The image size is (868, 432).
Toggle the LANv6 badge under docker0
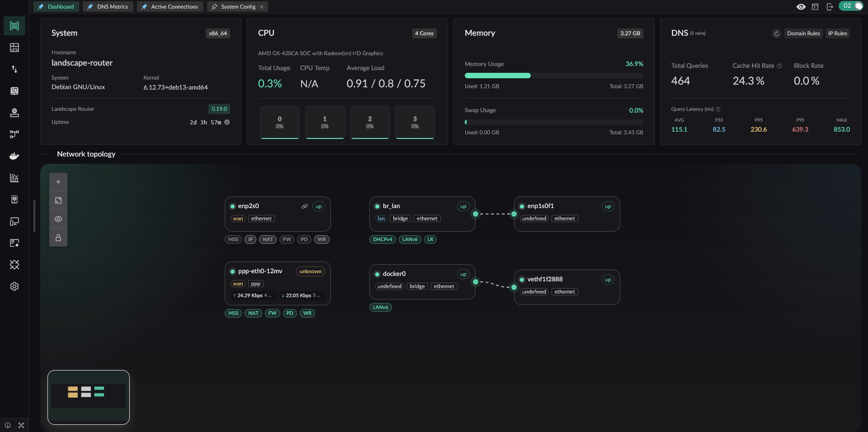[381, 308]
